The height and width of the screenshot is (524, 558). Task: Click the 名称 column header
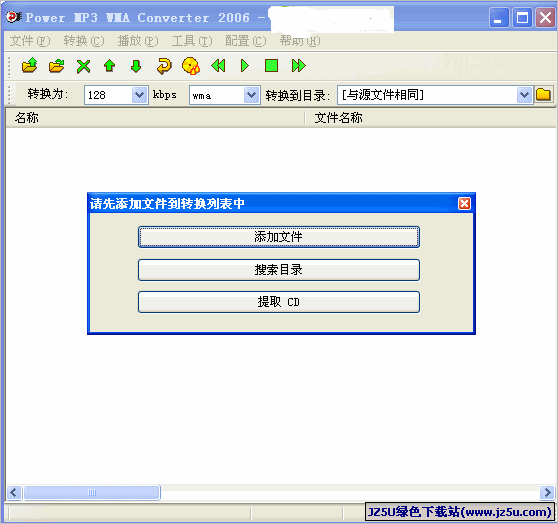click(x=155, y=118)
